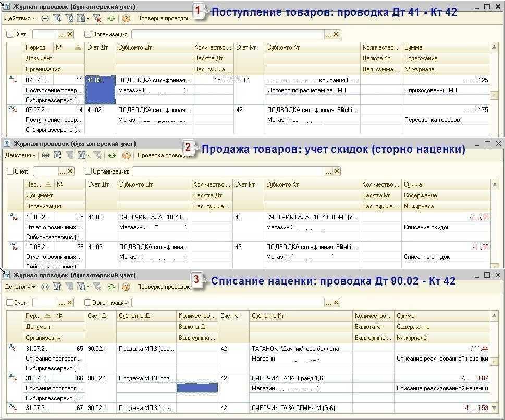Open Действия menu in middle window

[x=20, y=155]
